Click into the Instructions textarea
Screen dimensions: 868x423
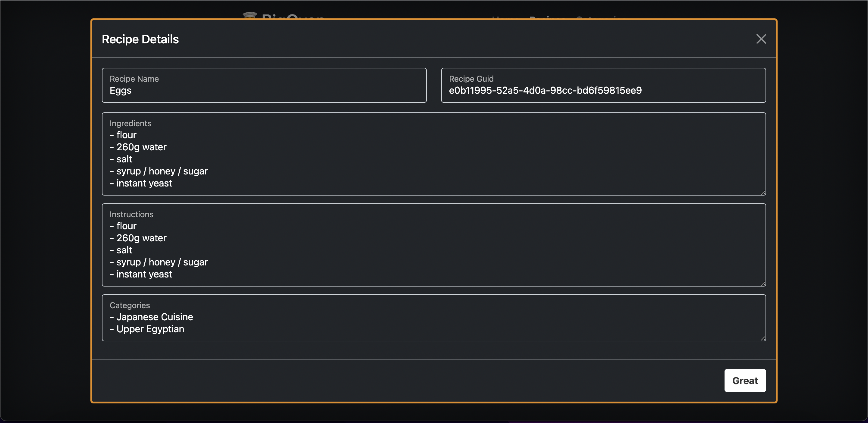coord(434,246)
